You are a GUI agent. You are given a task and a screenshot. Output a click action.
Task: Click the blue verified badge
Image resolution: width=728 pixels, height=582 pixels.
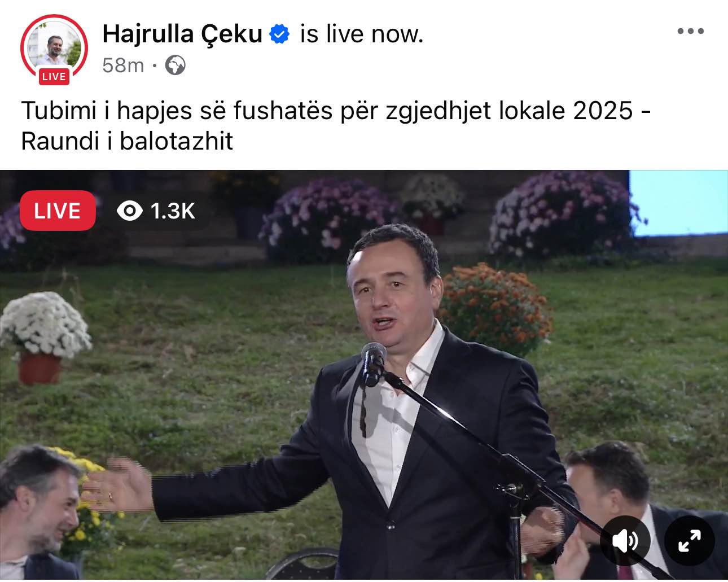[279, 34]
